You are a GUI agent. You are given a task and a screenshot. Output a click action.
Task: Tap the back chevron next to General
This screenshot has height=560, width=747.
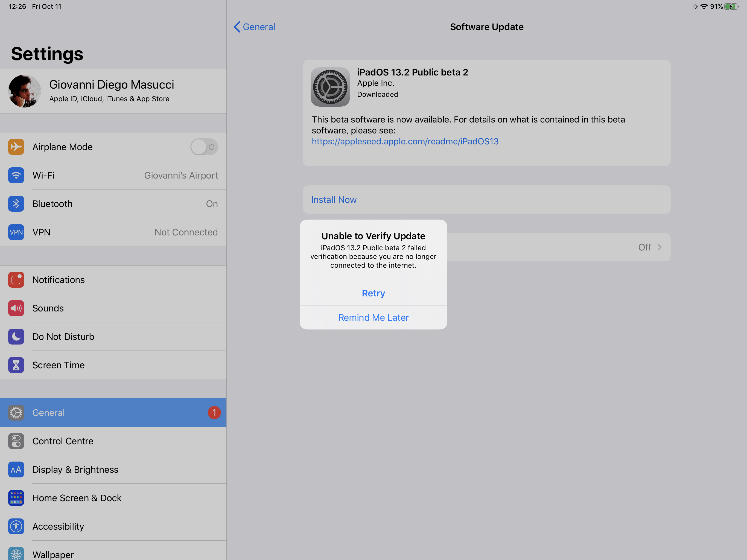tap(237, 27)
